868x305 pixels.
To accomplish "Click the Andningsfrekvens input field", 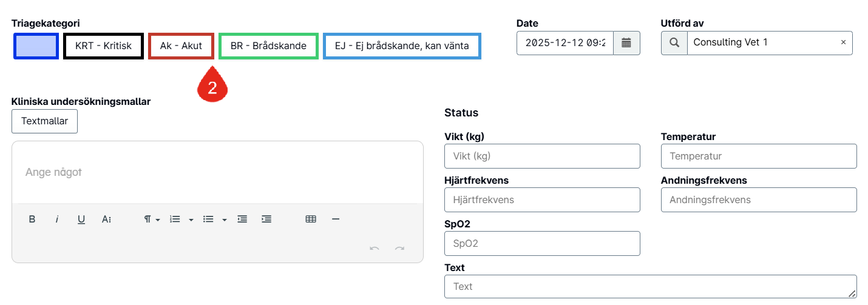I will 759,199.
